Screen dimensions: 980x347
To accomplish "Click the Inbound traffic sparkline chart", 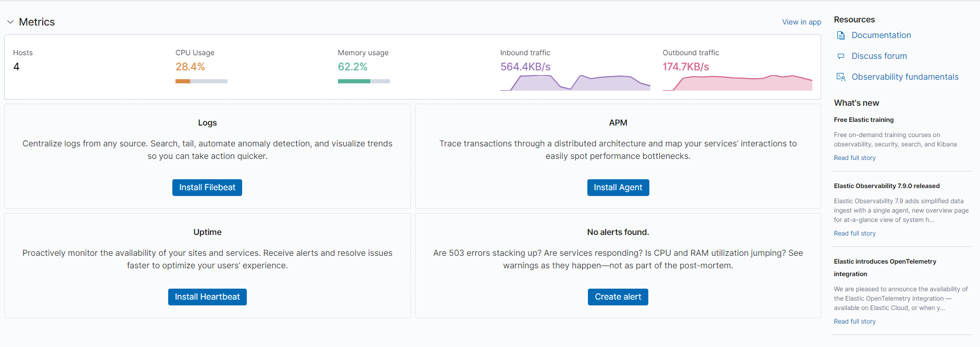I will click(575, 83).
